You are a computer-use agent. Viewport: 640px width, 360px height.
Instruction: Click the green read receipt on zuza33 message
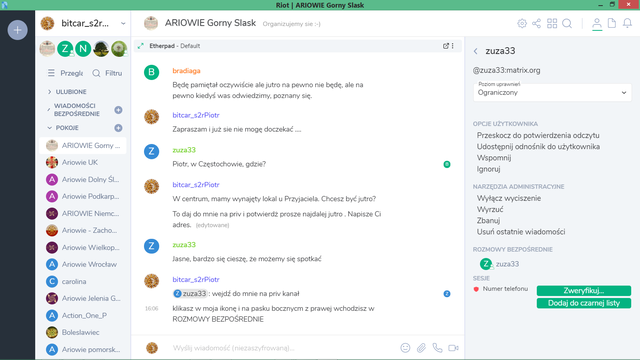pos(447,164)
